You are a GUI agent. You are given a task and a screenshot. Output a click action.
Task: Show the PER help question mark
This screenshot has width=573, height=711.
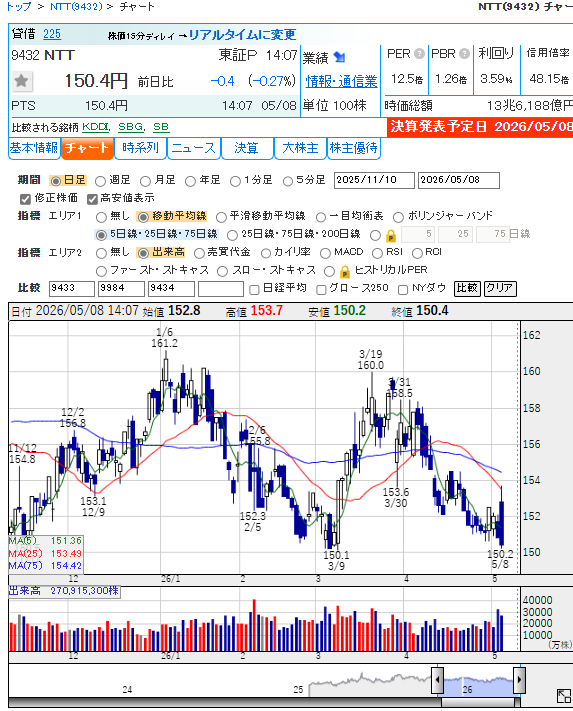(420, 54)
